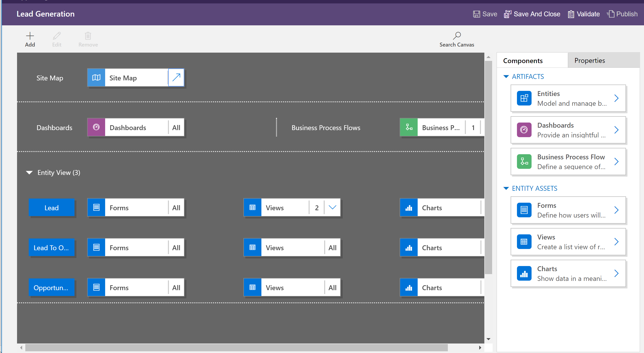The image size is (644, 353).
Task: Collapse the Entity View (3) section
Action: click(x=29, y=173)
